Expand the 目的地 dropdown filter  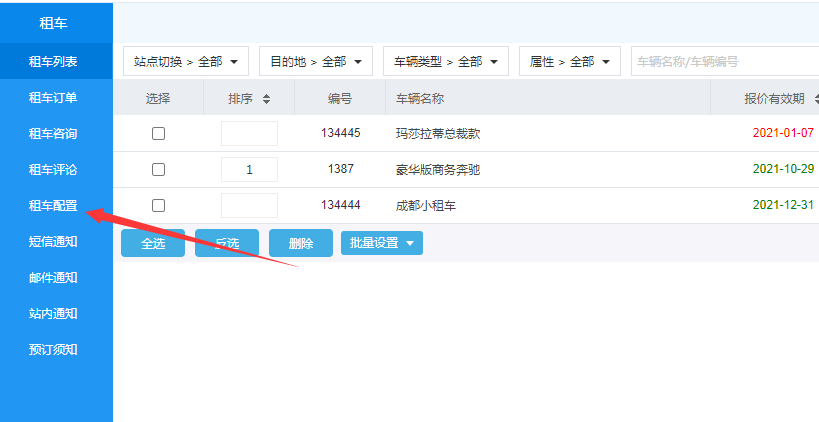[315, 62]
